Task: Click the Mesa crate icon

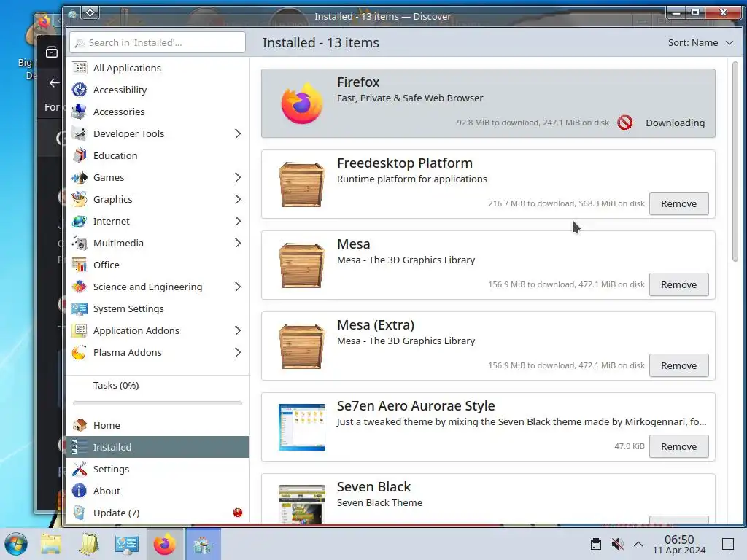Action: click(301, 265)
